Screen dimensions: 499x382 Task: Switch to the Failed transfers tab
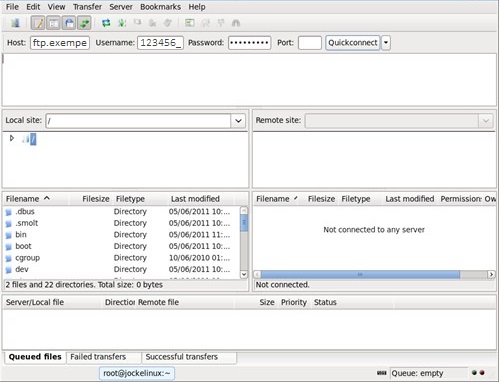coord(104,357)
